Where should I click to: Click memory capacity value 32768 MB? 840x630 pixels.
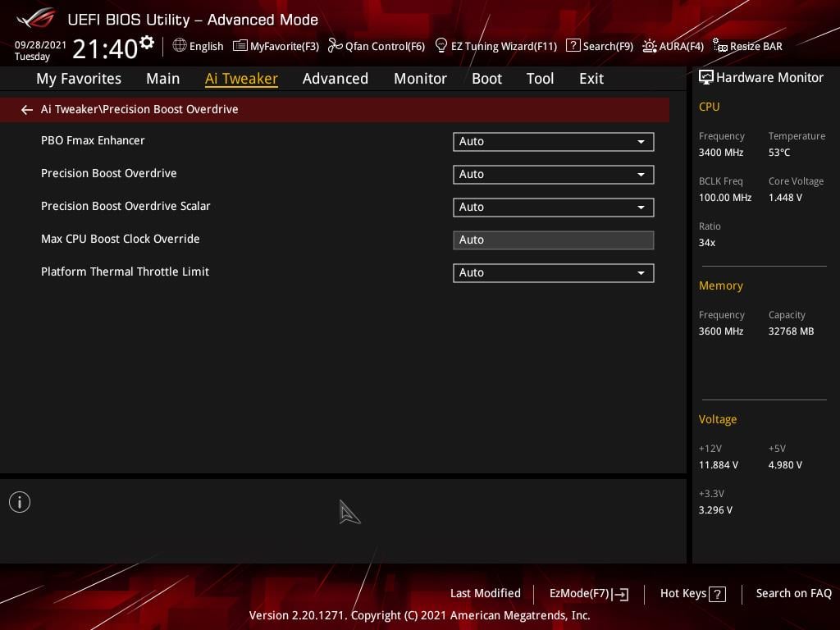click(x=791, y=331)
